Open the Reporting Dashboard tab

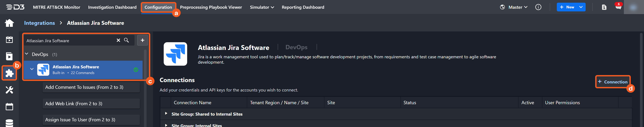303,7
